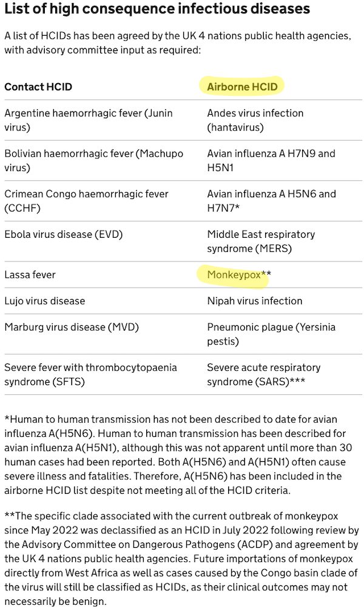Click the page heading about infectious diseases
The width and height of the screenshot is (364, 614).
tap(157, 8)
